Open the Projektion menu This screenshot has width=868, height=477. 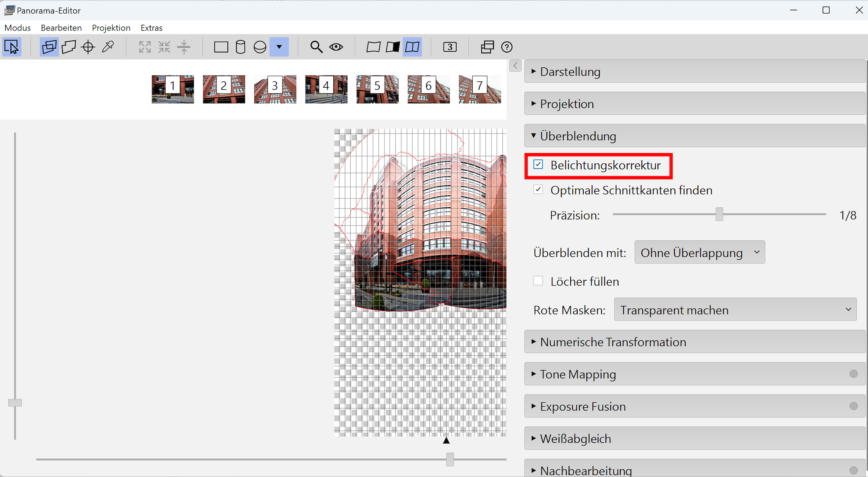point(111,28)
